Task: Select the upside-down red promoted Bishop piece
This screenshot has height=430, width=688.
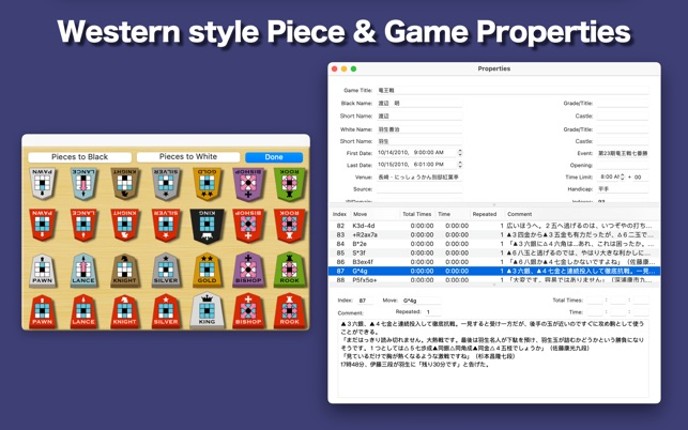Action: click(248, 225)
